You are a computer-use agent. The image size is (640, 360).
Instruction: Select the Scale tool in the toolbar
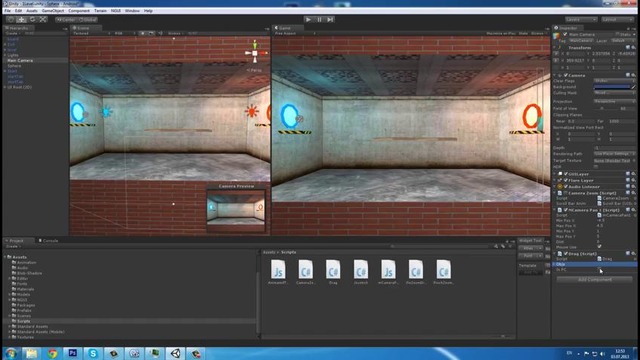(43, 19)
